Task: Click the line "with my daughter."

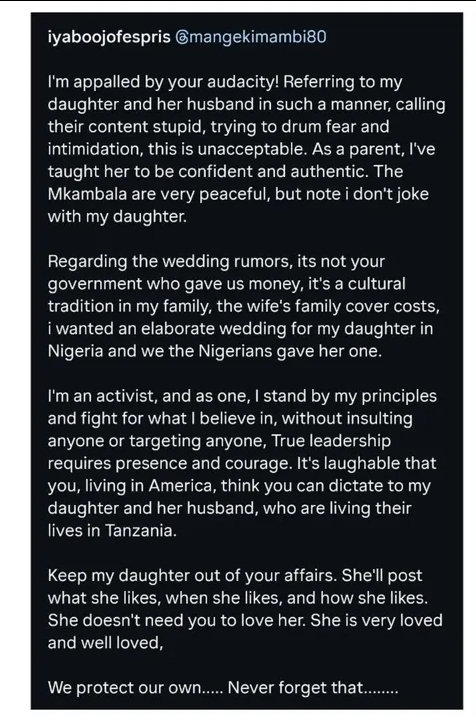Action: [117, 217]
